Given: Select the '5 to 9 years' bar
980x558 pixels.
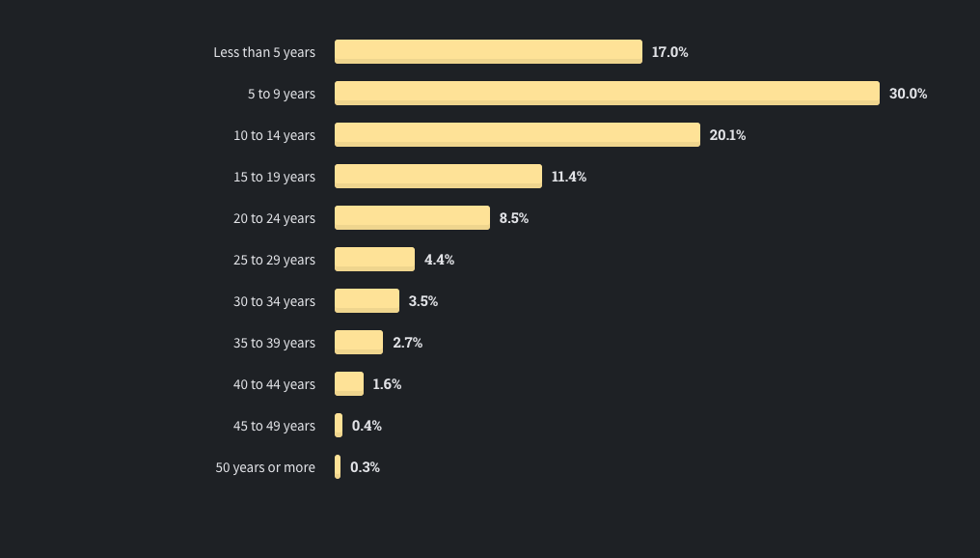Looking at the screenshot, I should tap(607, 94).
